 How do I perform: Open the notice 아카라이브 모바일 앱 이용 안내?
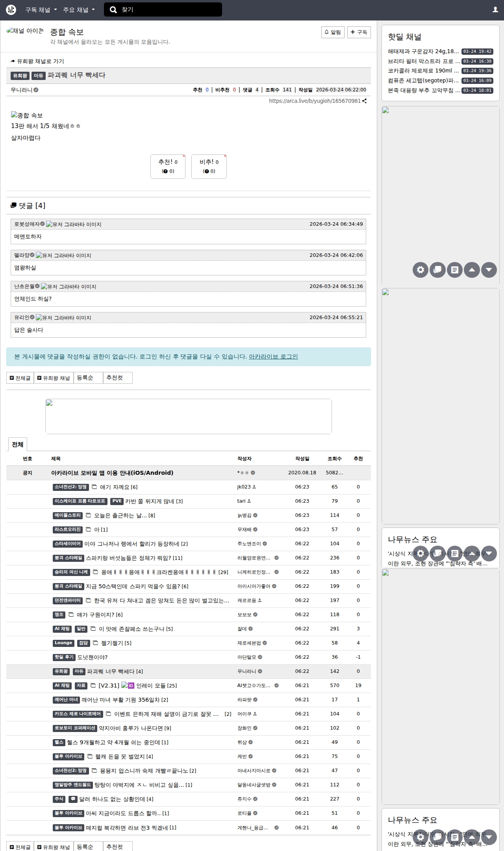point(112,473)
